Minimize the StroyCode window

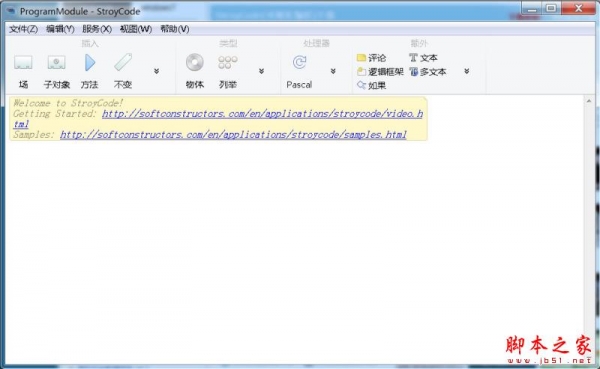pyautogui.click(x=532, y=8)
